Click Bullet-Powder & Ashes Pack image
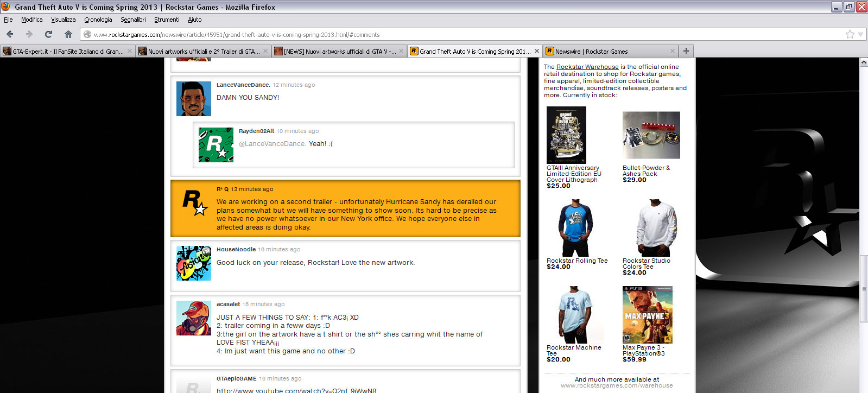Image resolution: width=868 pixels, height=393 pixels. (651, 135)
